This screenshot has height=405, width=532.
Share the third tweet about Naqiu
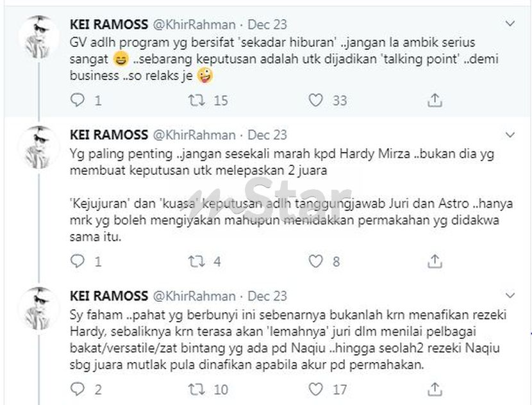(x=435, y=389)
